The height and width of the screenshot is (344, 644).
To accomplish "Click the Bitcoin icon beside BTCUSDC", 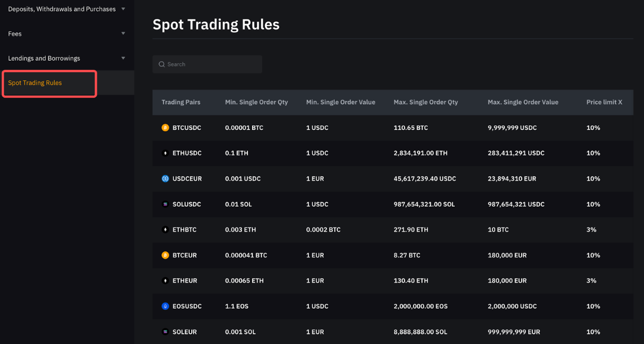I will point(165,128).
